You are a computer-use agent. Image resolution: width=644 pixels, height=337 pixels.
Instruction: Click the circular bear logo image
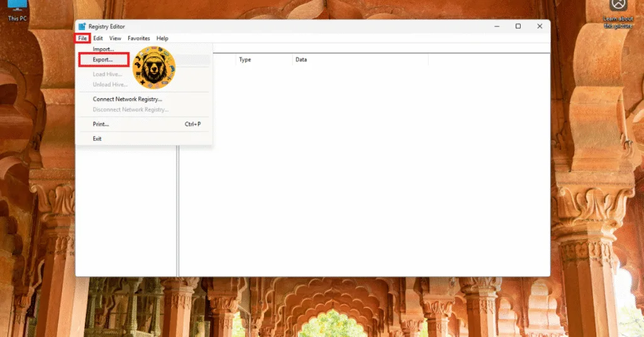(154, 67)
